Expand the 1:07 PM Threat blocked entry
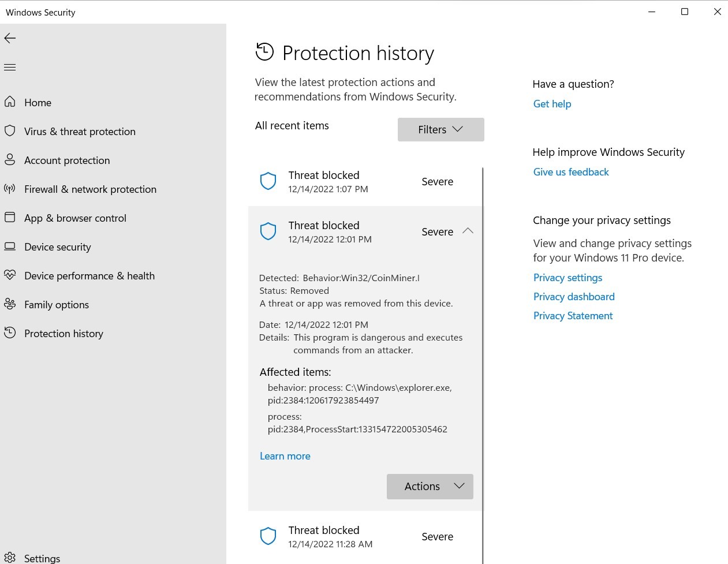The image size is (728, 564). point(365,181)
